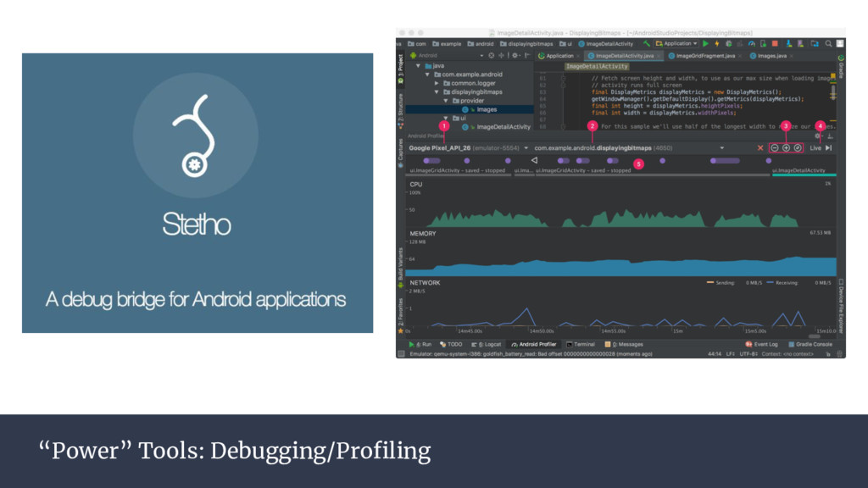Zoom in the profiler timeline

pos(786,147)
